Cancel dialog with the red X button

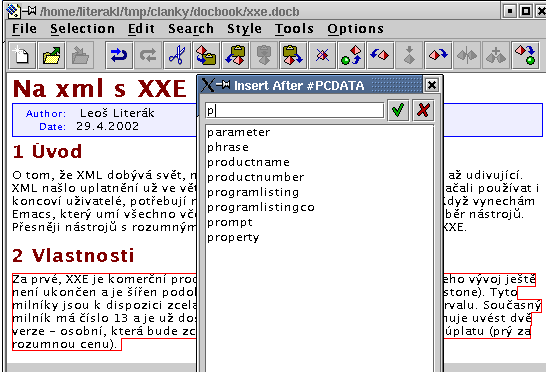coord(423,111)
